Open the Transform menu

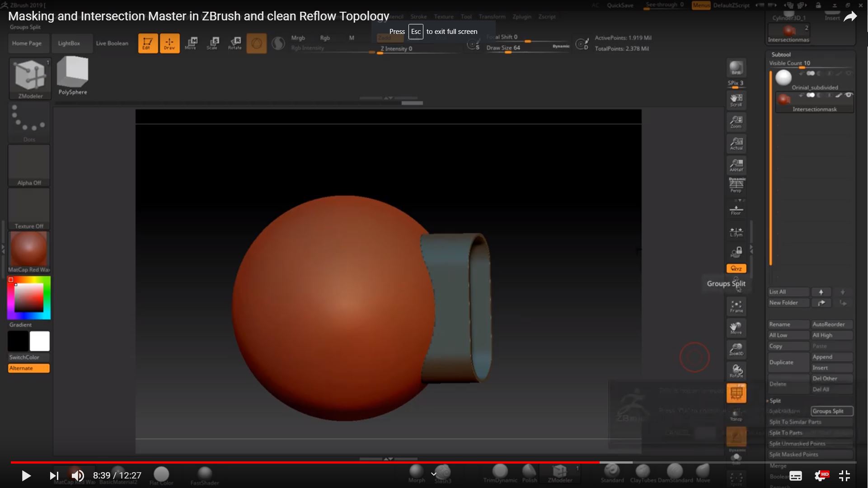pyautogui.click(x=492, y=17)
